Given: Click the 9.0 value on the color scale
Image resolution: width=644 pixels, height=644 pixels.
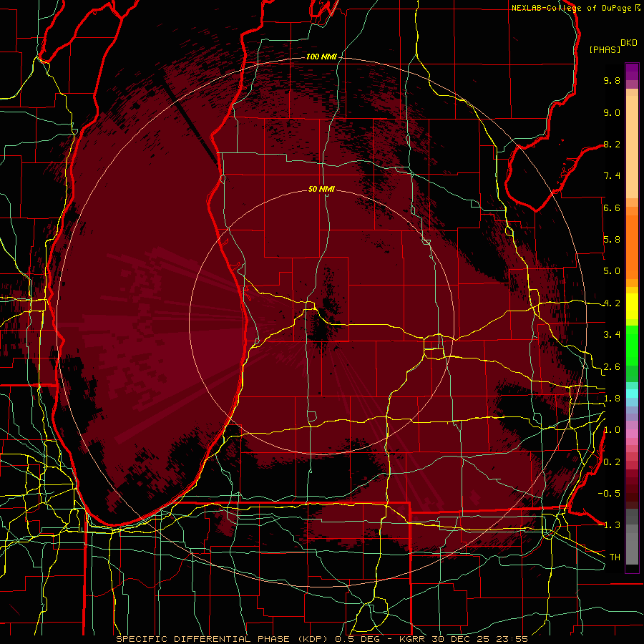Looking at the screenshot, I should point(612,112).
